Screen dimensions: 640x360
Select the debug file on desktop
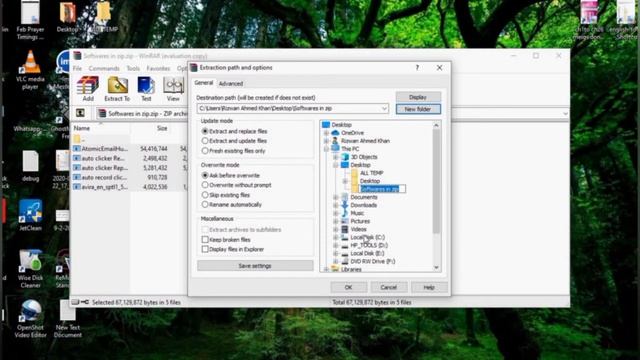(x=30, y=166)
